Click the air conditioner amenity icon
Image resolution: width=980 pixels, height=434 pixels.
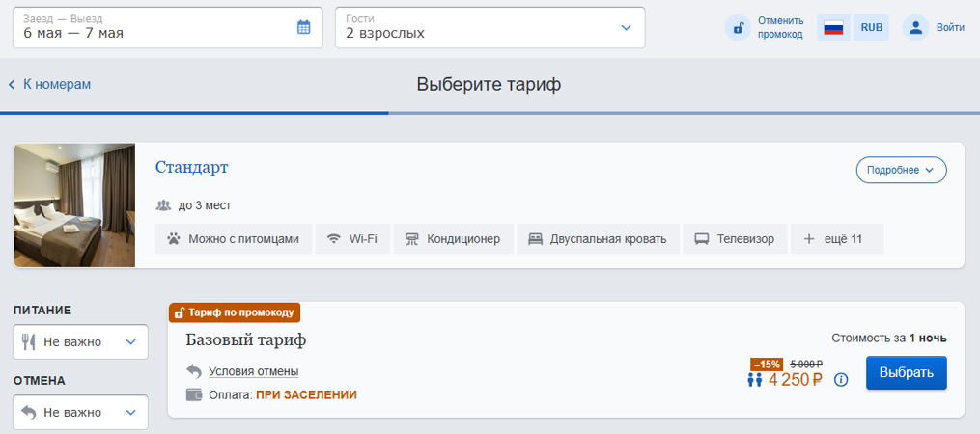(412, 239)
